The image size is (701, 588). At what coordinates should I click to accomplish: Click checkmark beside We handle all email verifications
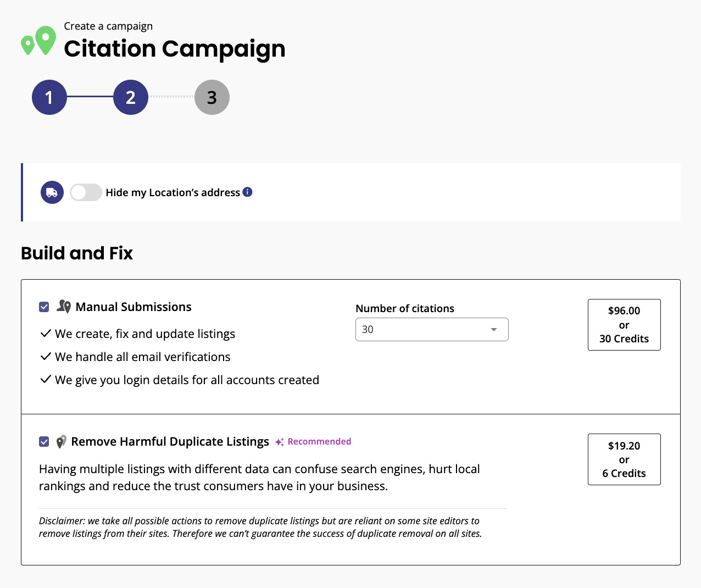46,357
